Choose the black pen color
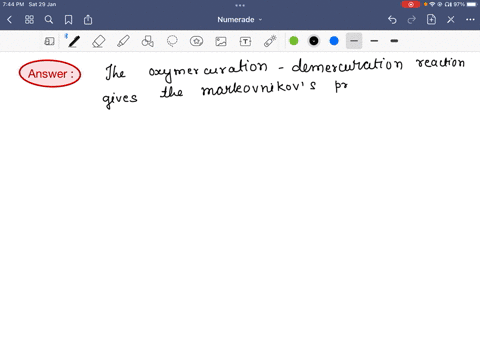The width and height of the screenshot is (480, 360). (x=314, y=41)
